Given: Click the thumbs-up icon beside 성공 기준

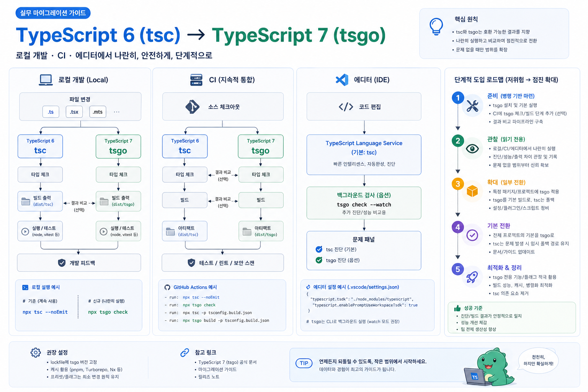Looking at the screenshot, I should tap(457, 308).
